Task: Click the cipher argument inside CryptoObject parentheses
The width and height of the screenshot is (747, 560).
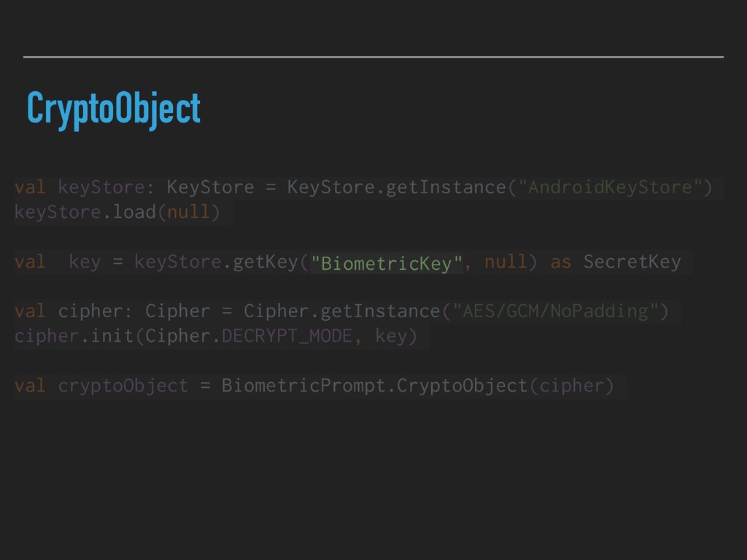Action: coord(571,386)
